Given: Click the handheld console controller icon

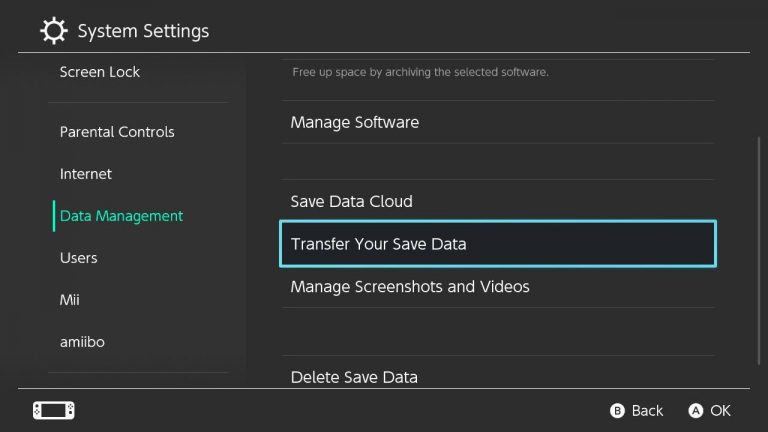Looking at the screenshot, I should pos(54,410).
